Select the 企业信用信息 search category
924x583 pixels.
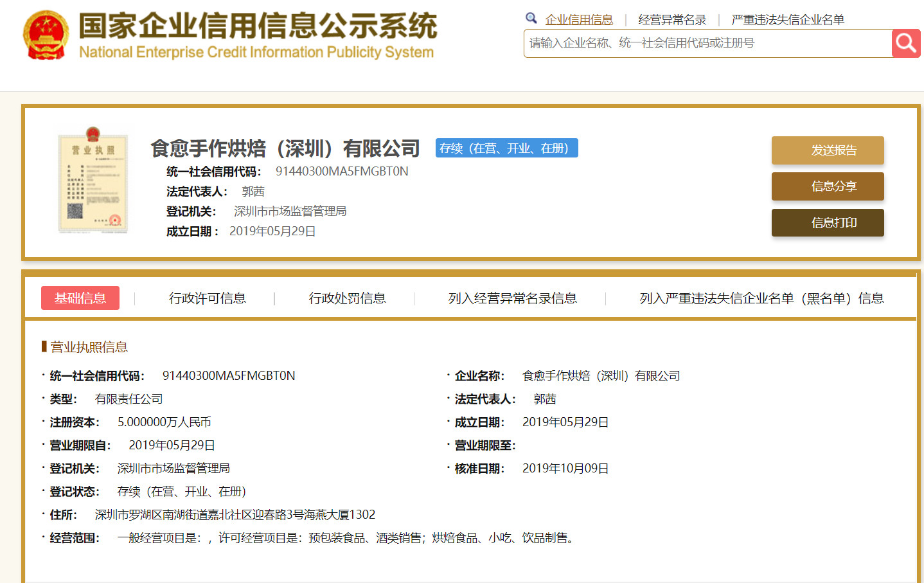point(579,20)
